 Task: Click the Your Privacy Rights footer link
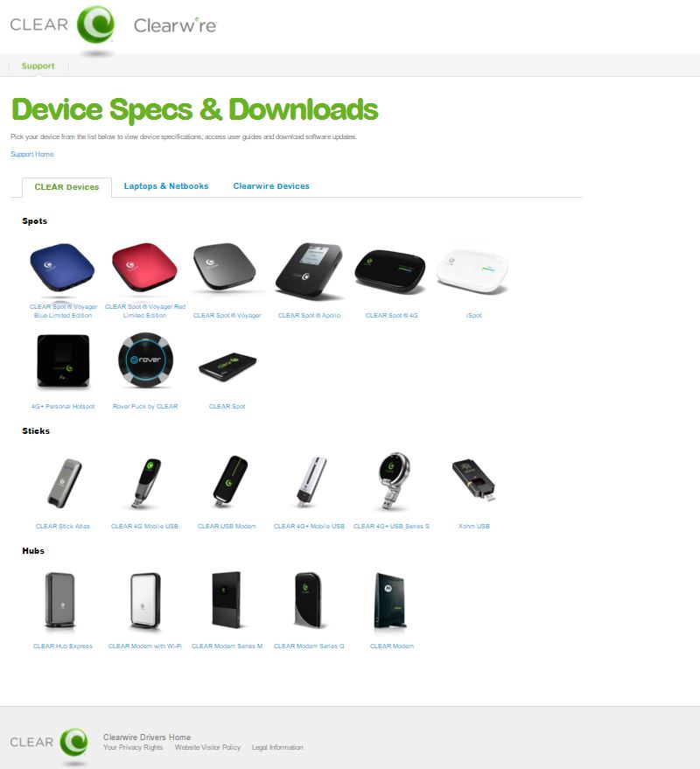(x=133, y=747)
